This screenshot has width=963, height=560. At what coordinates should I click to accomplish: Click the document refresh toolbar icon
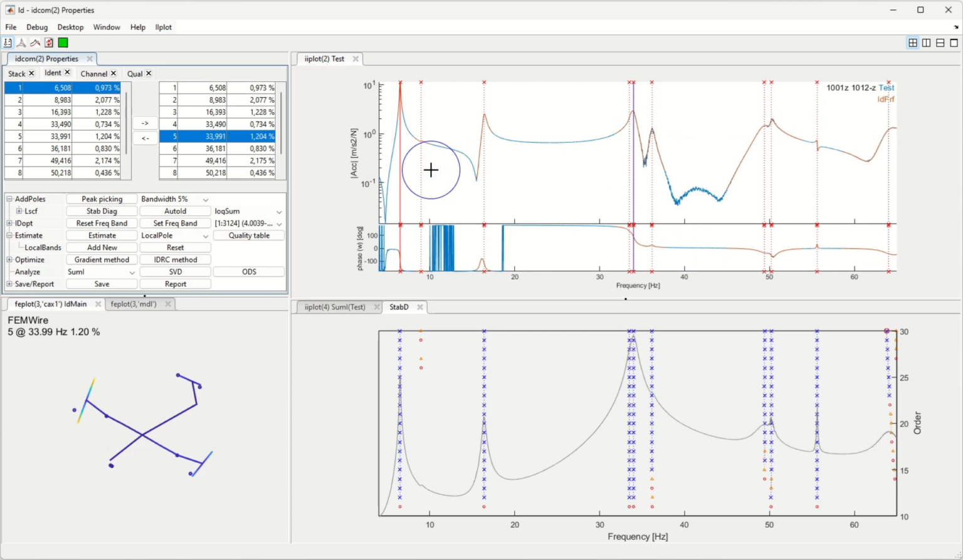point(49,42)
